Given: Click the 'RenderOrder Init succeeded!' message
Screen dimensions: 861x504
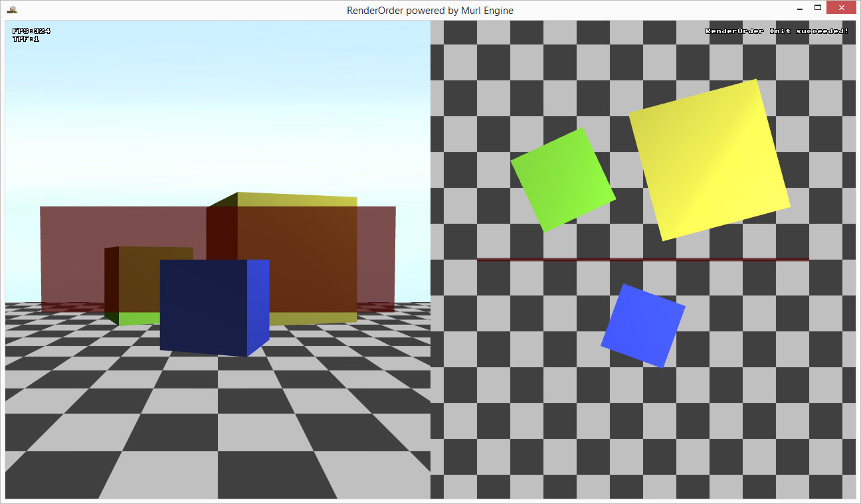Looking at the screenshot, I should pos(777,31).
